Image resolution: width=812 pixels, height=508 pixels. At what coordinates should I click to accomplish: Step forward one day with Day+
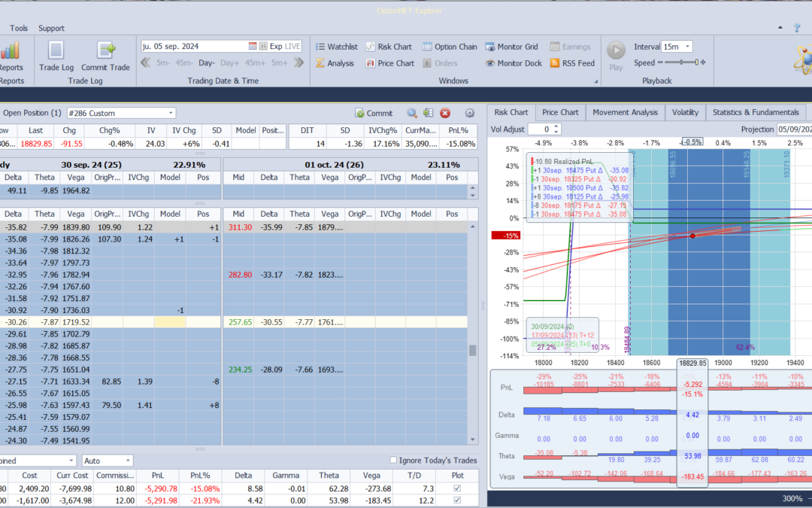pos(230,62)
